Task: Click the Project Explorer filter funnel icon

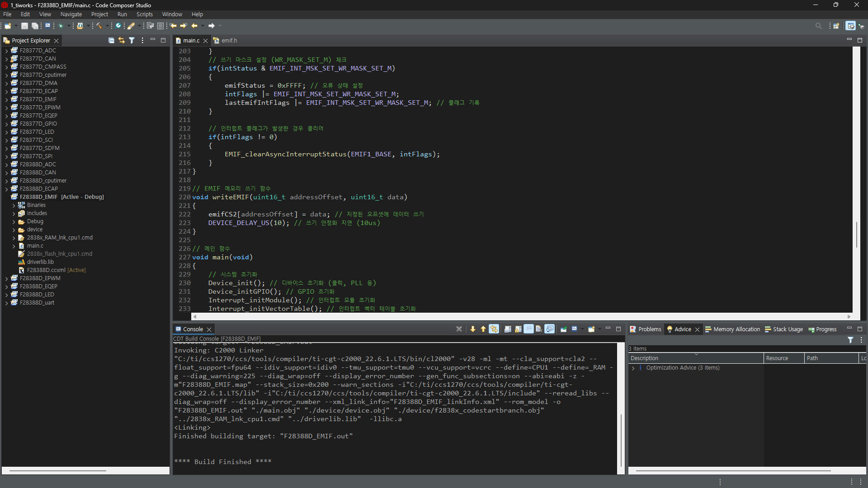Action: click(132, 40)
